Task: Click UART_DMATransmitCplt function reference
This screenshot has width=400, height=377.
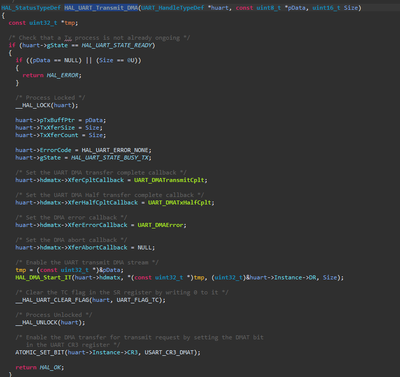Action: 169,180
